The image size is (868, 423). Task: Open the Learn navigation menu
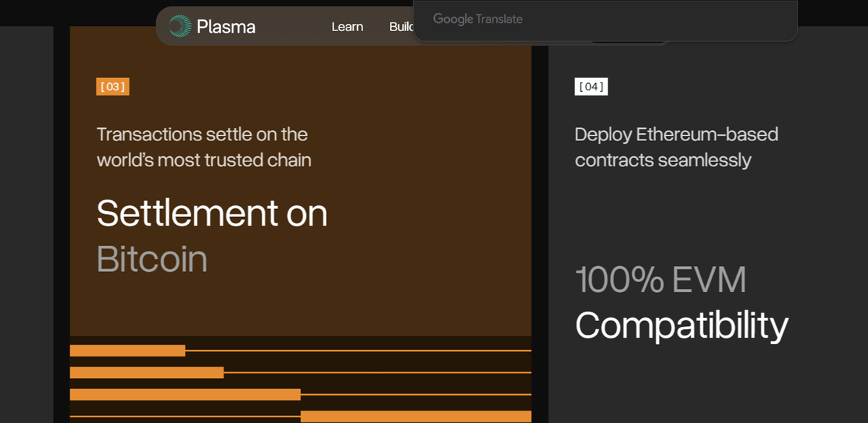347,27
